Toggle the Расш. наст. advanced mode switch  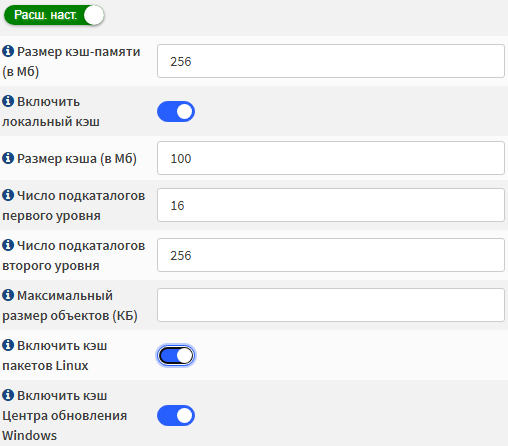point(54,15)
